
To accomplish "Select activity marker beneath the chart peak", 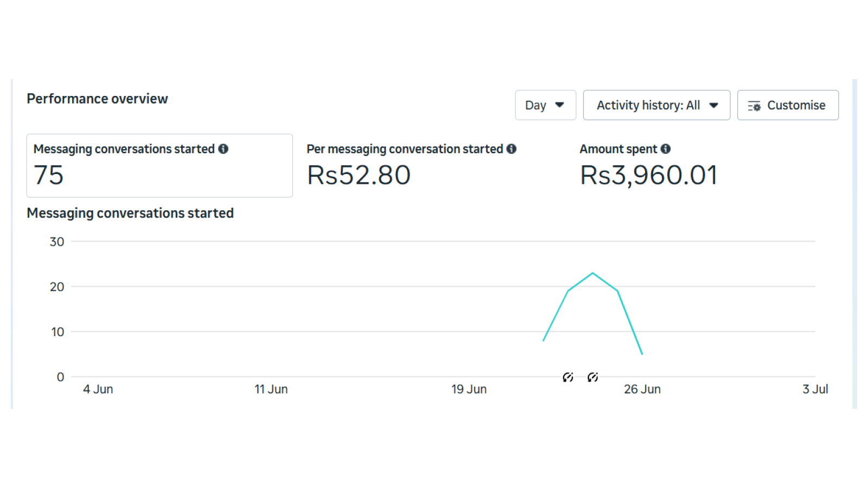I will (593, 377).
